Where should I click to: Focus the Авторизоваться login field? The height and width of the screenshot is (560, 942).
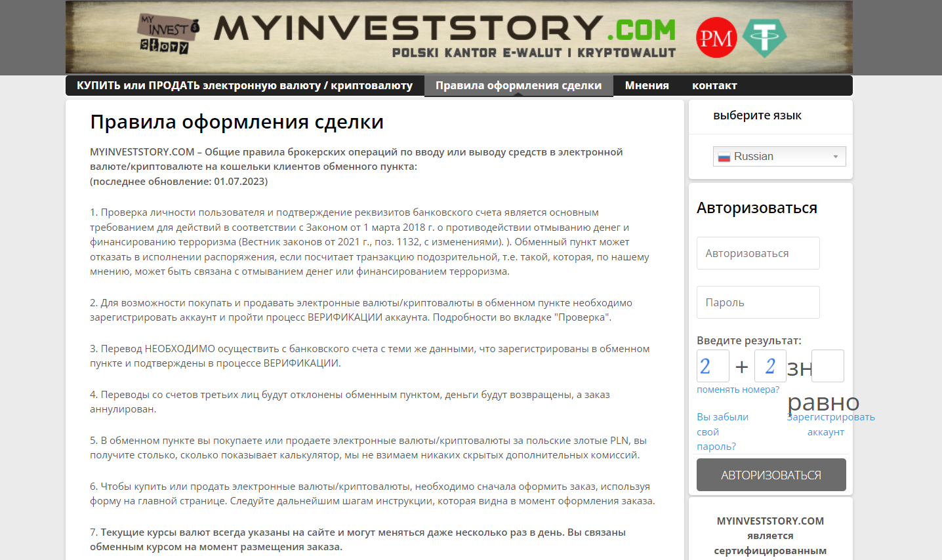click(758, 253)
